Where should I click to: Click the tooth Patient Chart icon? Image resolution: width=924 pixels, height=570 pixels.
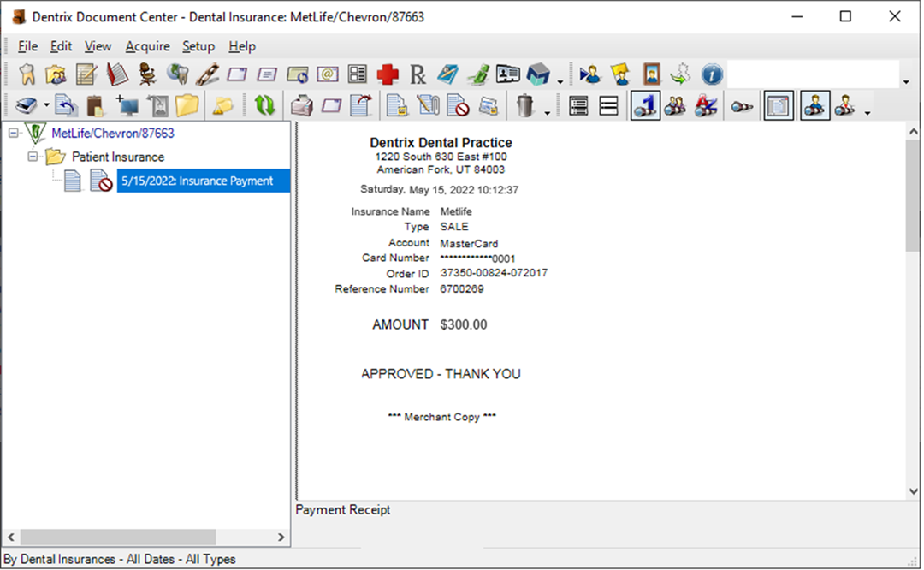coord(27,74)
